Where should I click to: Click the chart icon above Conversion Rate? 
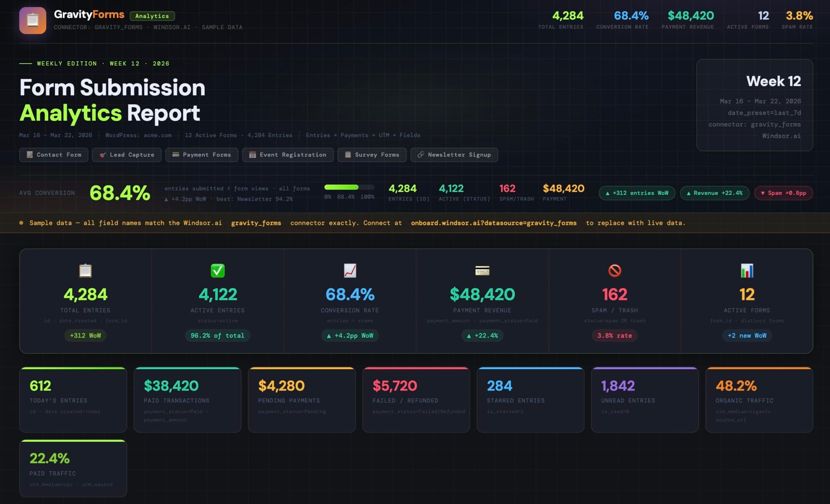(350, 271)
